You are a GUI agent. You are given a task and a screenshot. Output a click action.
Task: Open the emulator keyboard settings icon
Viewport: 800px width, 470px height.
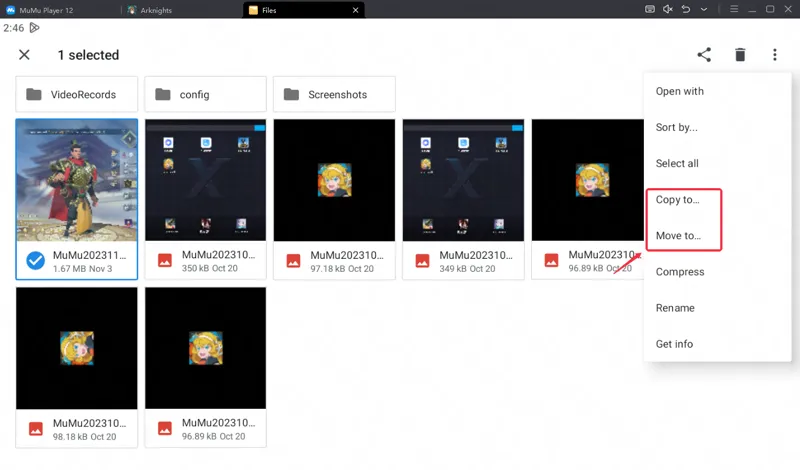pyautogui.click(x=649, y=9)
